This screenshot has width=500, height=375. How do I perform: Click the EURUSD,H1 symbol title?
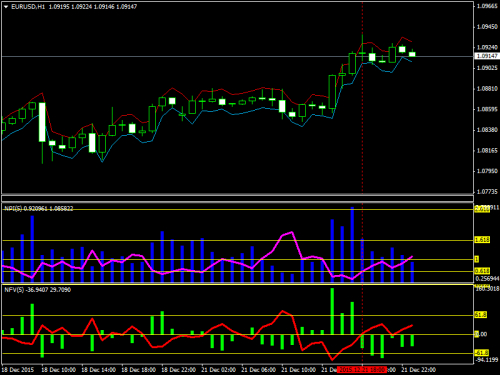[x=28, y=7]
